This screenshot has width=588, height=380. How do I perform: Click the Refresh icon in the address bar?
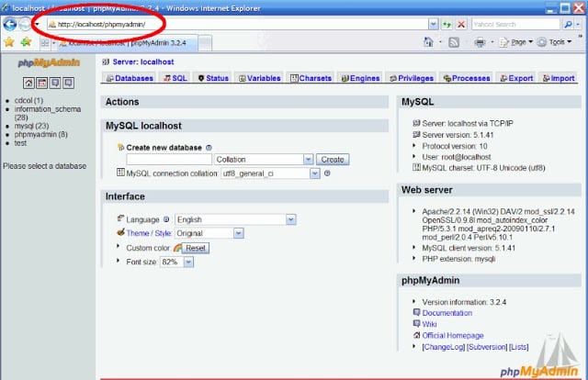click(447, 24)
